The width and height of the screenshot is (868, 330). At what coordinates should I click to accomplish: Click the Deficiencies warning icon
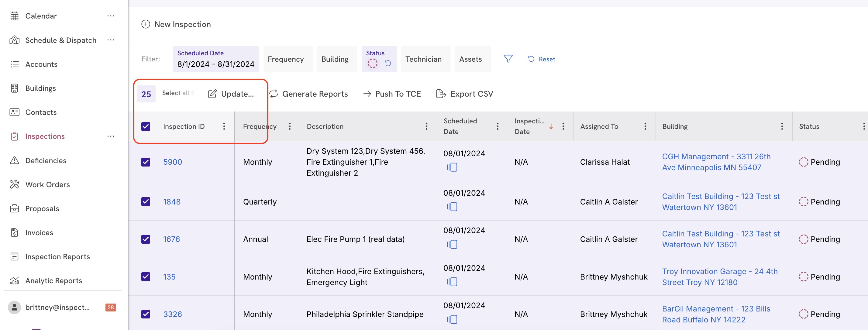coord(15,160)
